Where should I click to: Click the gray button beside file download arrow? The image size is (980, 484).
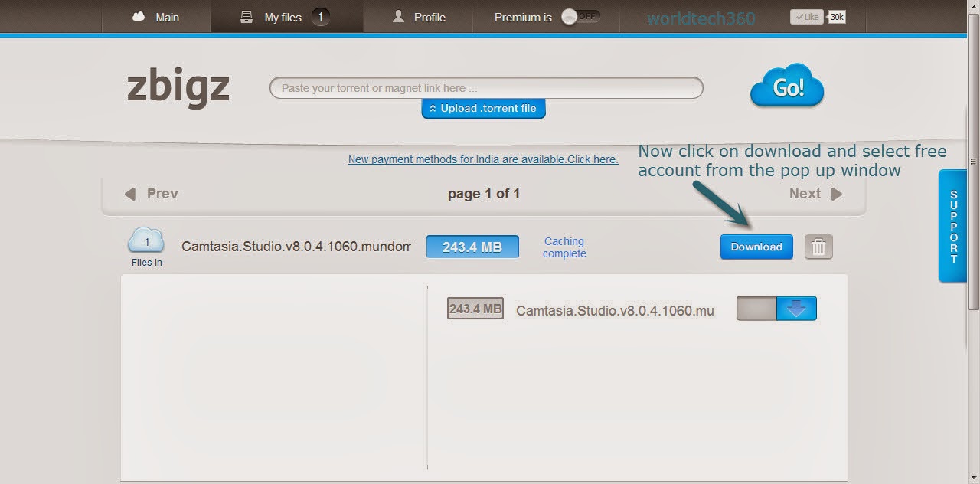pyautogui.click(x=756, y=309)
